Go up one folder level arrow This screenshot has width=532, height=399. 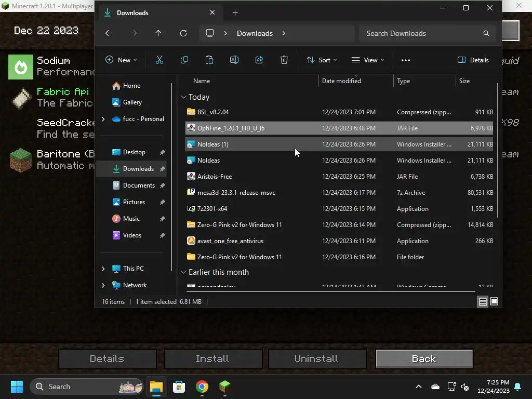pos(158,33)
